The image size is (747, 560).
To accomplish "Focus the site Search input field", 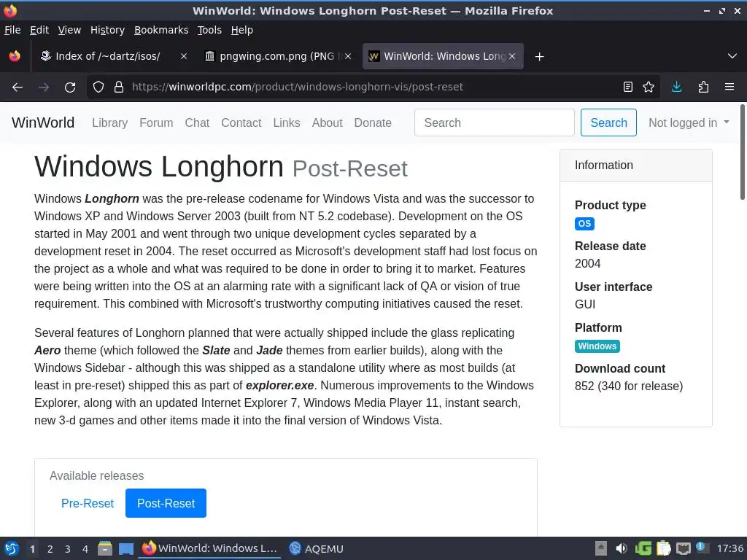I will pyautogui.click(x=495, y=122).
